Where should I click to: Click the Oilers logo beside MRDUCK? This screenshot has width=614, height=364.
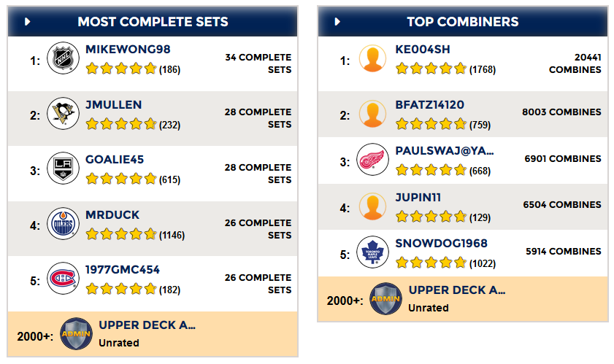tap(63, 223)
